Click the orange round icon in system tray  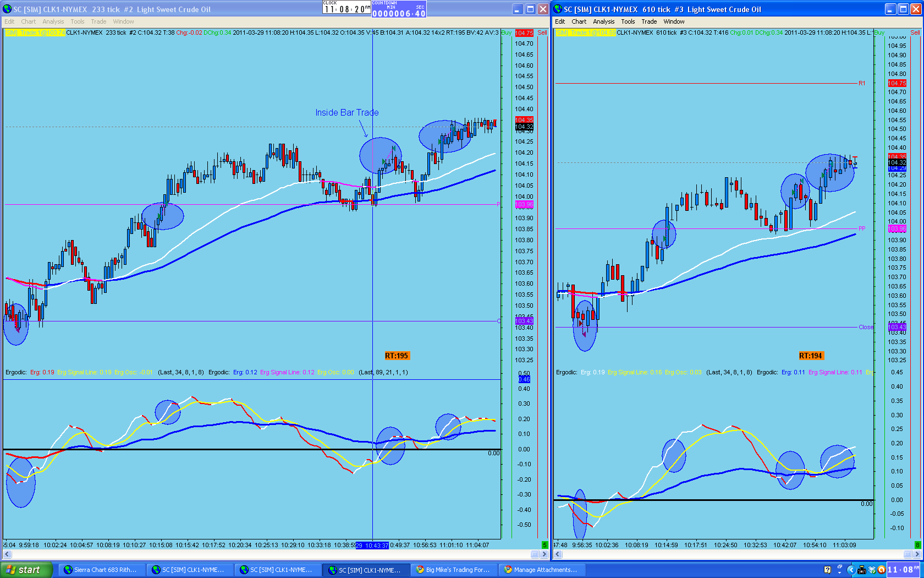pos(881,570)
